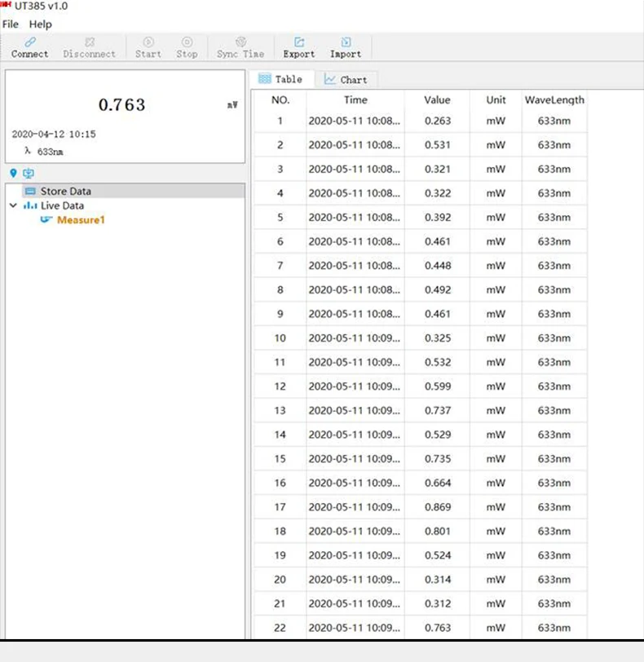
Task: Click the monitor icon beside the pin
Action: (x=29, y=173)
